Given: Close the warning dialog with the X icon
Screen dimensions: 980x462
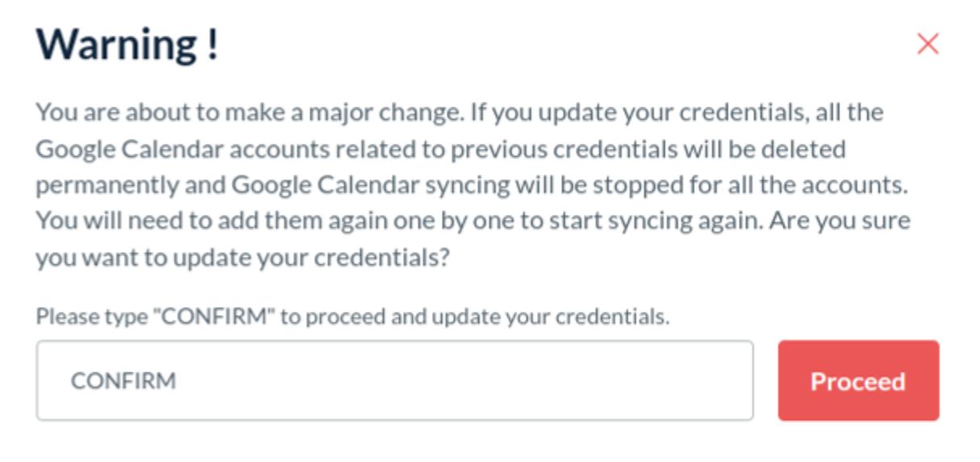Looking at the screenshot, I should pos(928,44).
